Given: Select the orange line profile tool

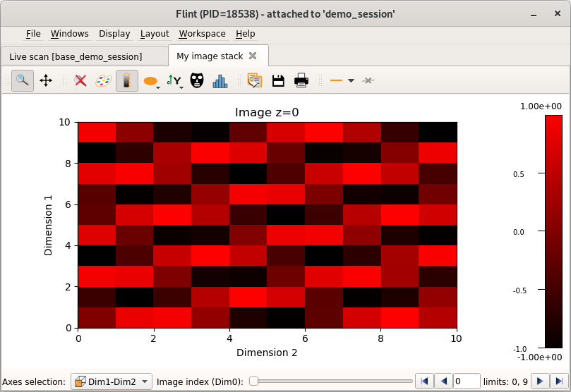Looking at the screenshot, I should pyautogui.click(x=336, y=80).
